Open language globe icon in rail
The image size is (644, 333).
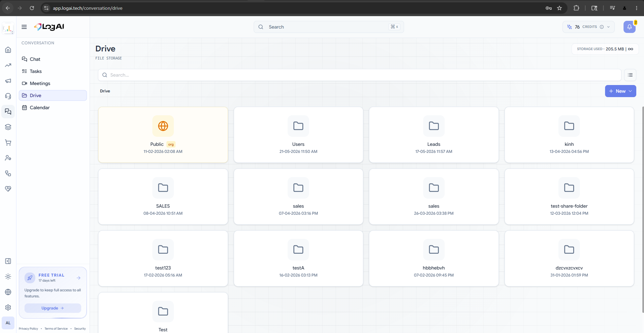(x=8, y=292)
